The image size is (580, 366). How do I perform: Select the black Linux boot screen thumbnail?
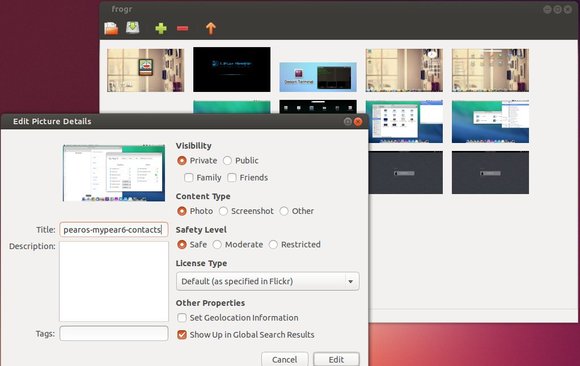coord(232,69)
